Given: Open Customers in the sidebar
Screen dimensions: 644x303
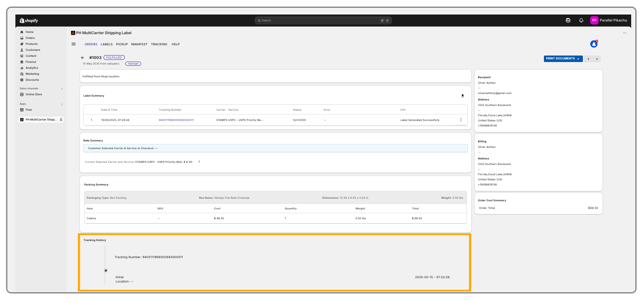Looking at the screenshot, I should pyautogui.click(x=32, y=50).
